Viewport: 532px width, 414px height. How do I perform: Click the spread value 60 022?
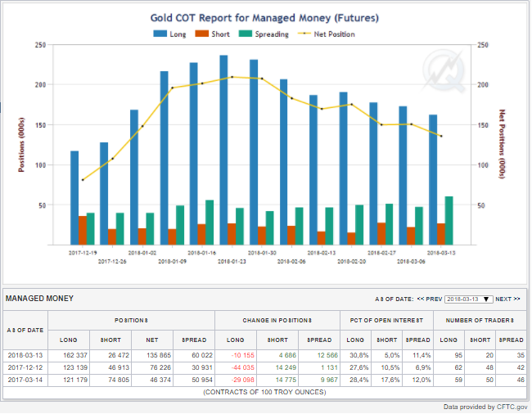pos(202,356)
